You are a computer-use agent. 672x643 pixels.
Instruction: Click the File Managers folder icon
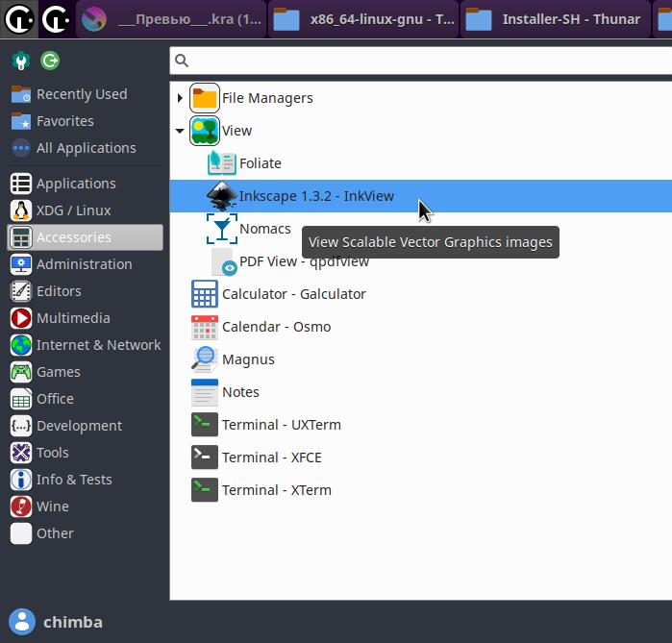click(205, 98)
